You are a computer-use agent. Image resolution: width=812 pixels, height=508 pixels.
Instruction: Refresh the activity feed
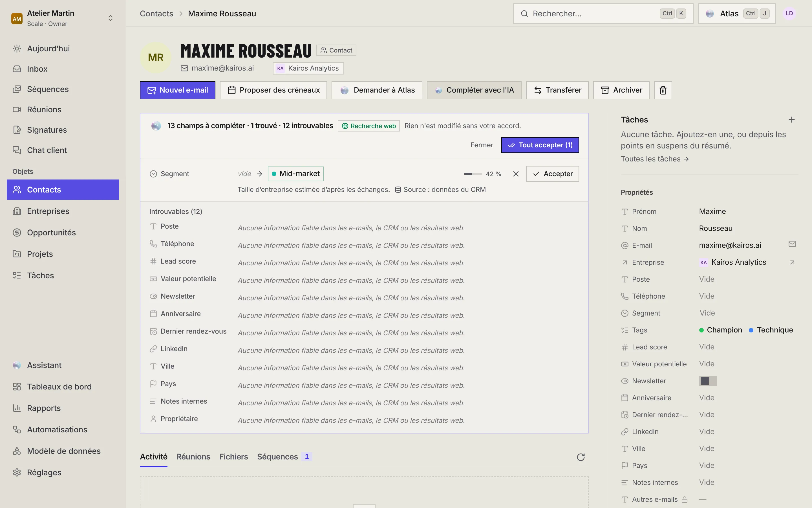581,457
